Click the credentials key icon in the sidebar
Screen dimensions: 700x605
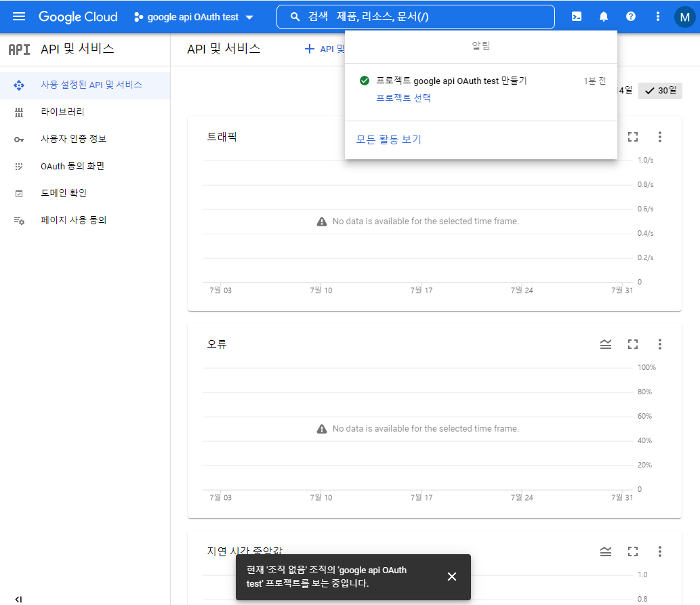click(19, 140)
